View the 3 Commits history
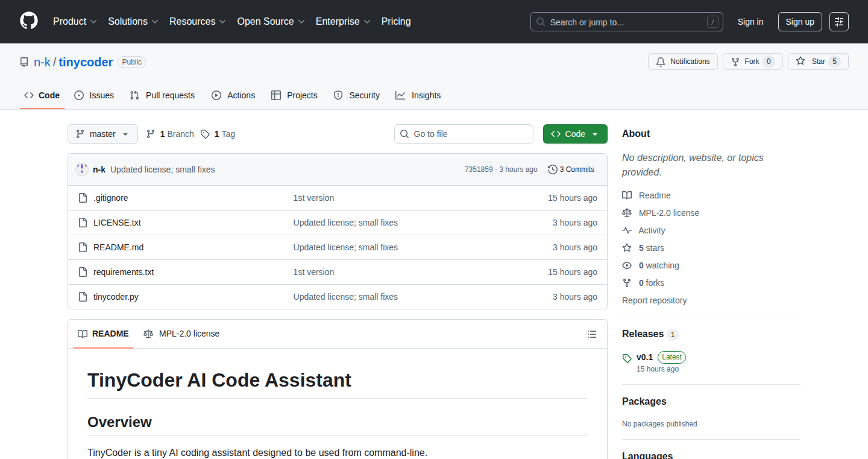Viewport: 868px width, 459px height. click(x=571, y=169)
